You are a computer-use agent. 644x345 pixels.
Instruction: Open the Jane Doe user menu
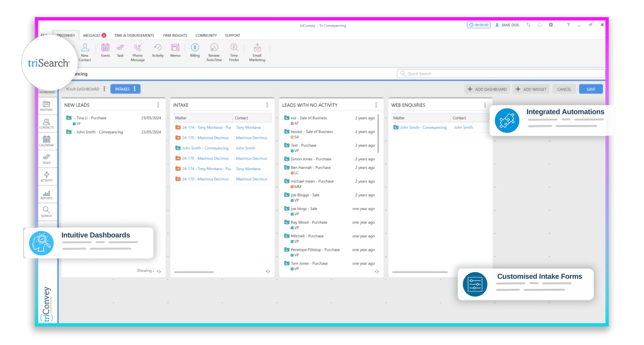[x=507, y=25]
